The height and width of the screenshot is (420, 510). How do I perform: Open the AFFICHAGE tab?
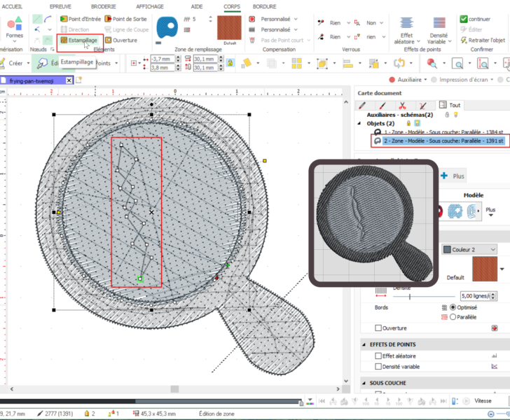[150, 6]
